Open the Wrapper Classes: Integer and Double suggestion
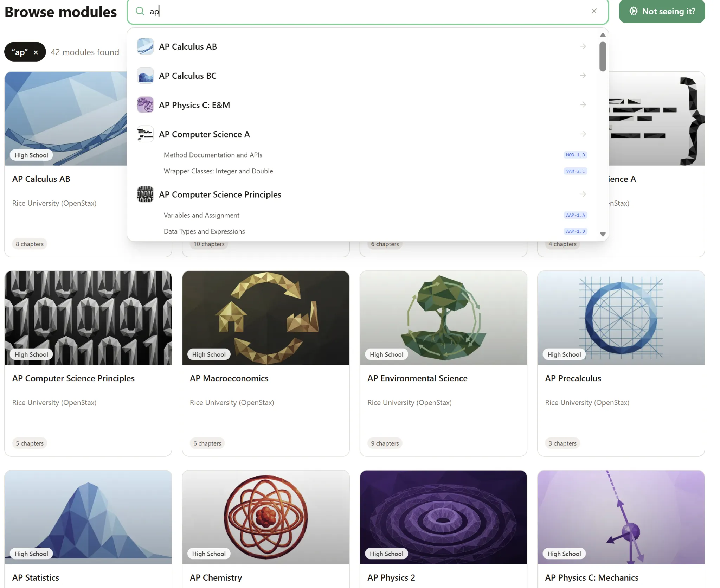The width and height of the screenshot is (720, 588). [x=218, y=171]
